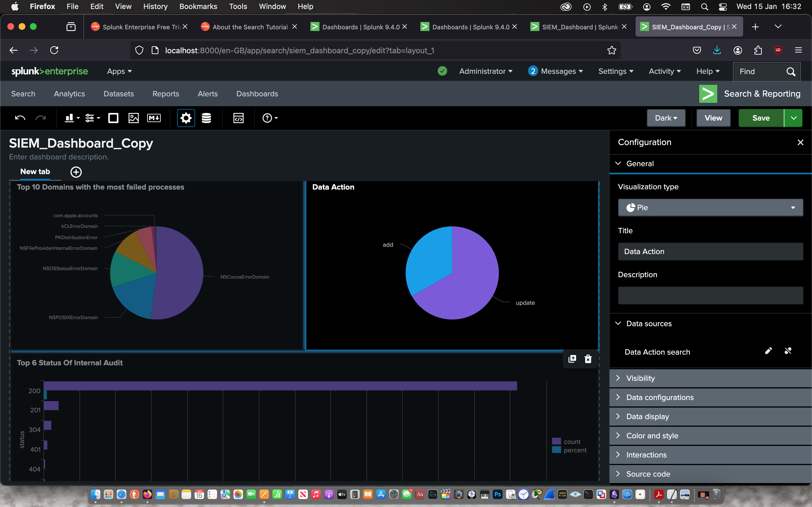The image size is (812, 507).
Task: Expand the Color and style section
Action: (652, 435)
